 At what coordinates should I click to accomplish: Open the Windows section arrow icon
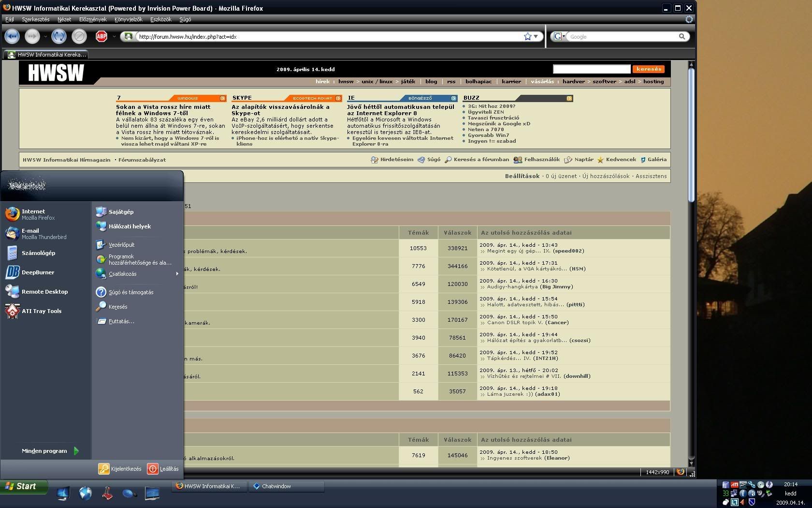[x=223, y=98]
